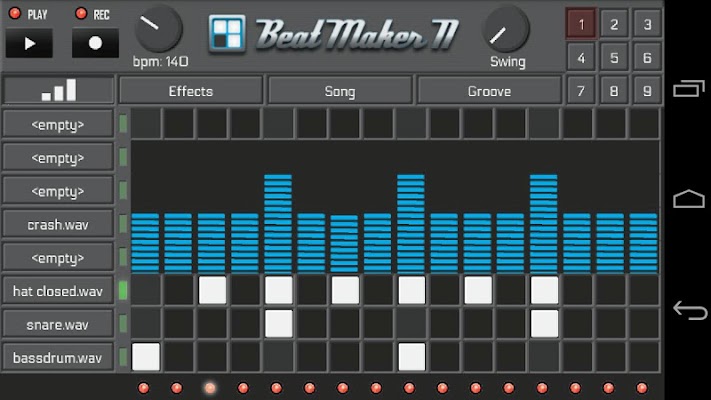
Task: Open the Groove tab
Action: pyautogui.click(x=489, y=91)
